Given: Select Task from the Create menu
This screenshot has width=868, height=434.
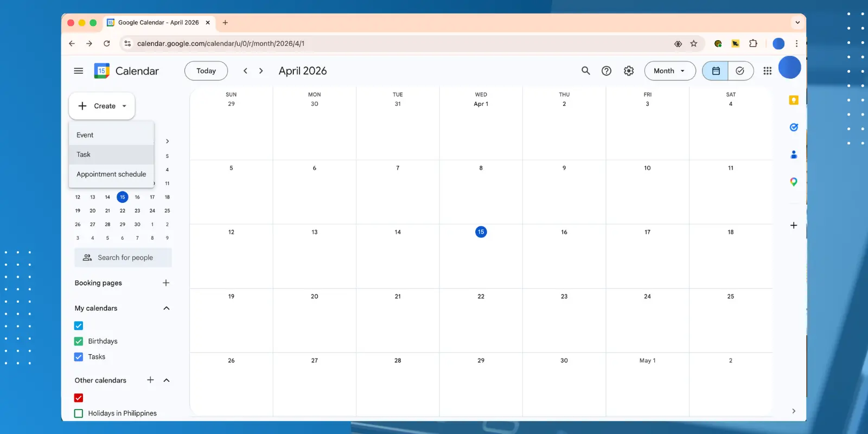Looking at the screenshot, I should pos(84,155).
